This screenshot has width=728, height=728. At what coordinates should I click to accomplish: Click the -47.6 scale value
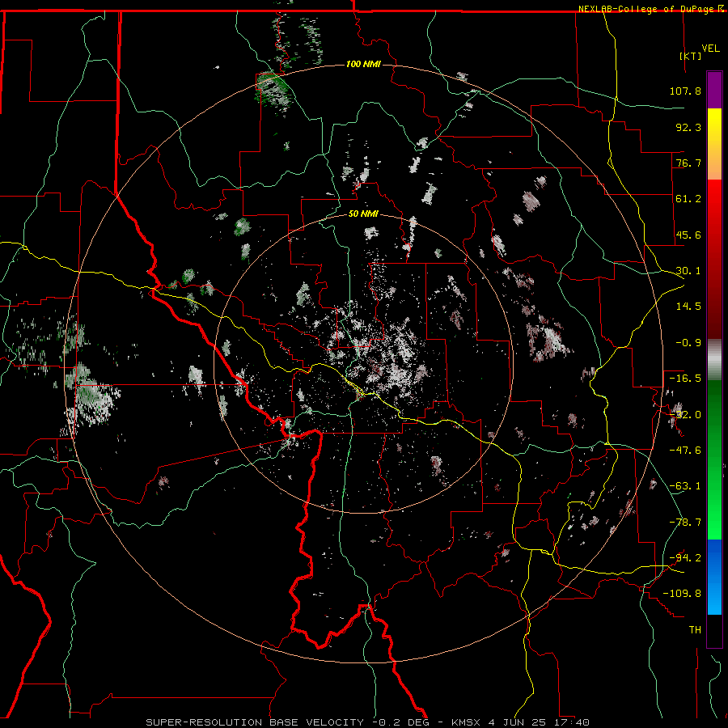click(685, 451)
